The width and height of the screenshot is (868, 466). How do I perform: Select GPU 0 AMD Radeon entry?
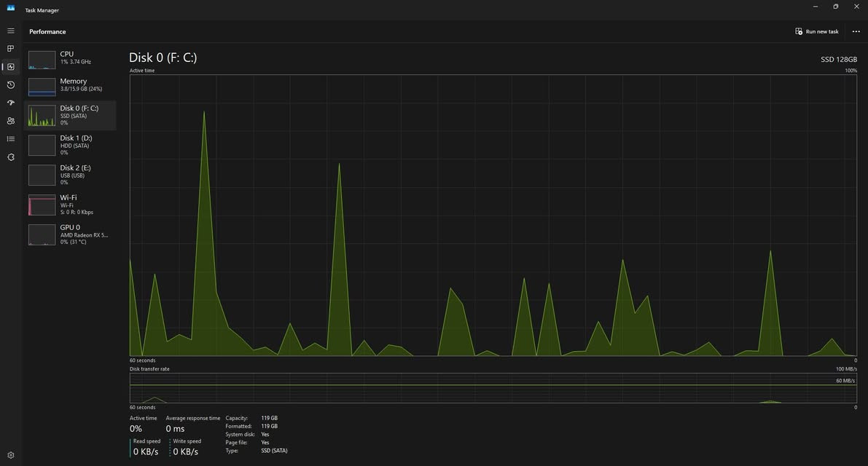(71, 234)
